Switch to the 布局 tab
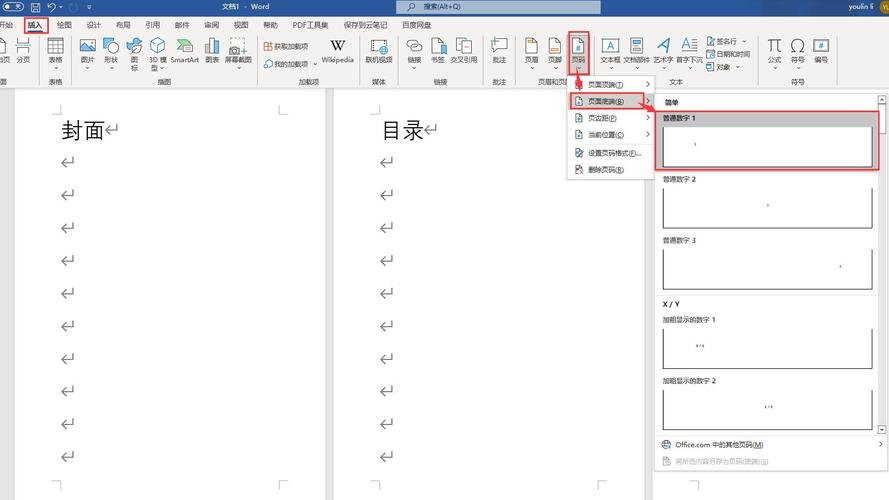Image resolution: width=889 pixels, height=500 pixels. click(x=123, y=25)
